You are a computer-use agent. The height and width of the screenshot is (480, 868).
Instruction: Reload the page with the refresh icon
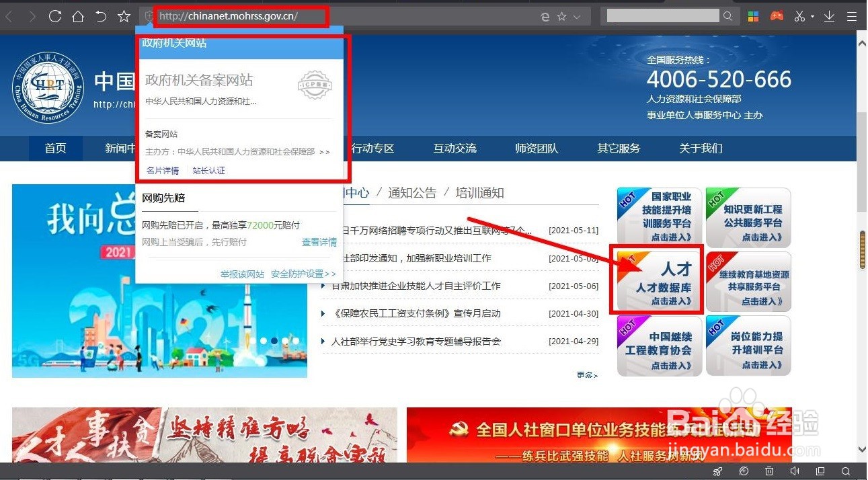(55, 16)
